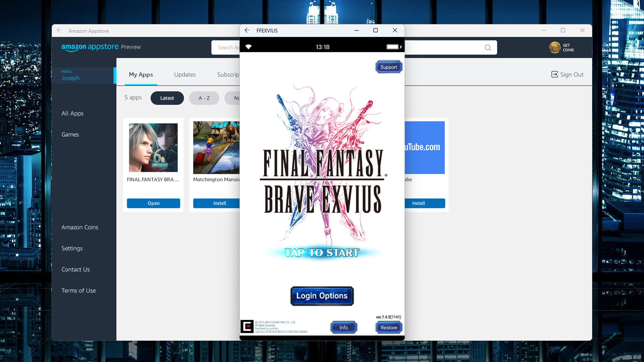Click the Amazon Appstore search icon
The image size is (644, 362).
(x=488, y=48)
